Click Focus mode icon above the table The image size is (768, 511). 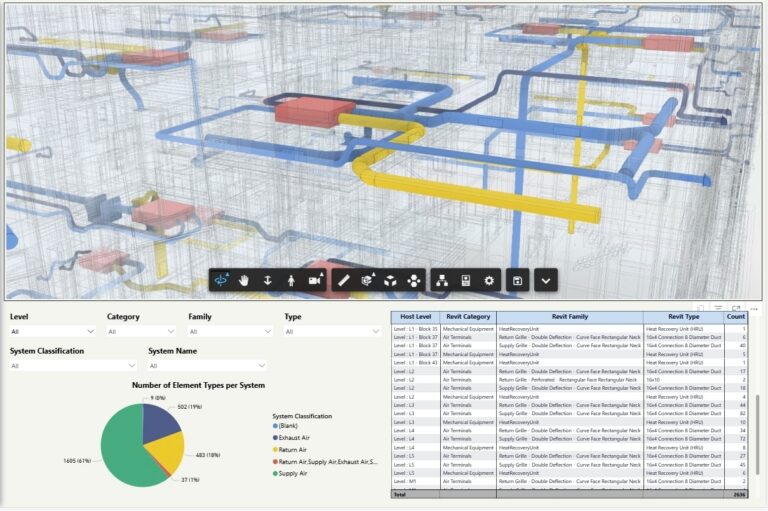[x=736, y=308]
